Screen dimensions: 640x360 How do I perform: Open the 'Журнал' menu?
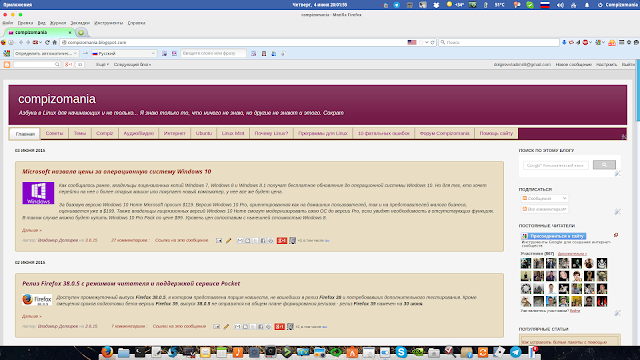click(x=58, y=23)
